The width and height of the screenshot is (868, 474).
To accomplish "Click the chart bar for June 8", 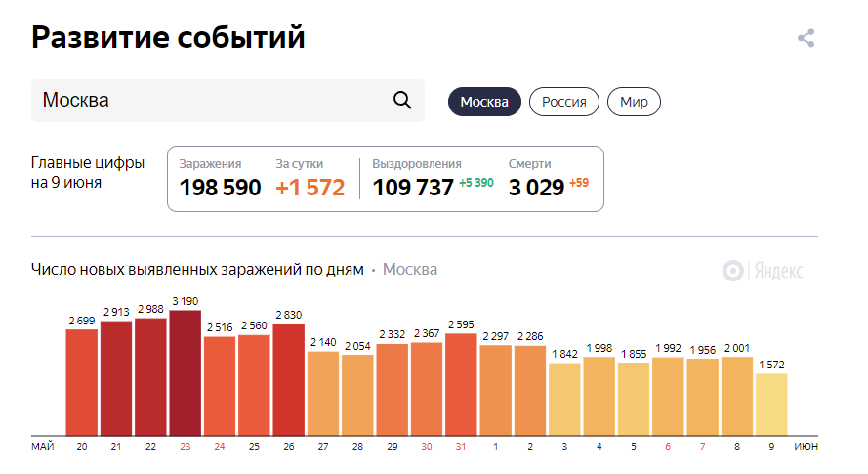I will click(737, 397).
